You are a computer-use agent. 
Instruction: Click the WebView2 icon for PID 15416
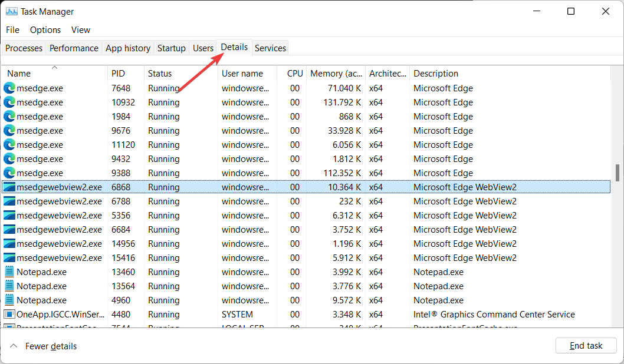pos(9,258)
